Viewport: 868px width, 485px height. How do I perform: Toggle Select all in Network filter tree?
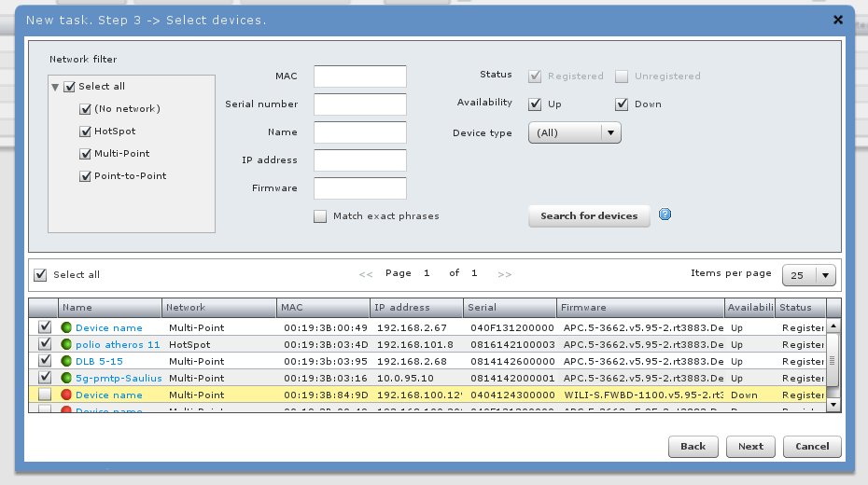tap(70, 87)
